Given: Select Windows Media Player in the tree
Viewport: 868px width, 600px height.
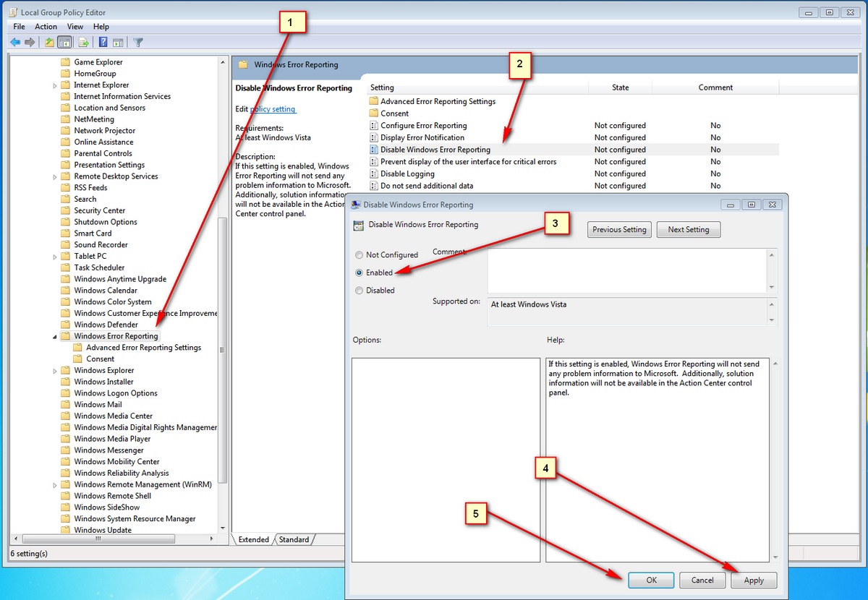Looking at the screenshot, I should (x=112, y=439).
